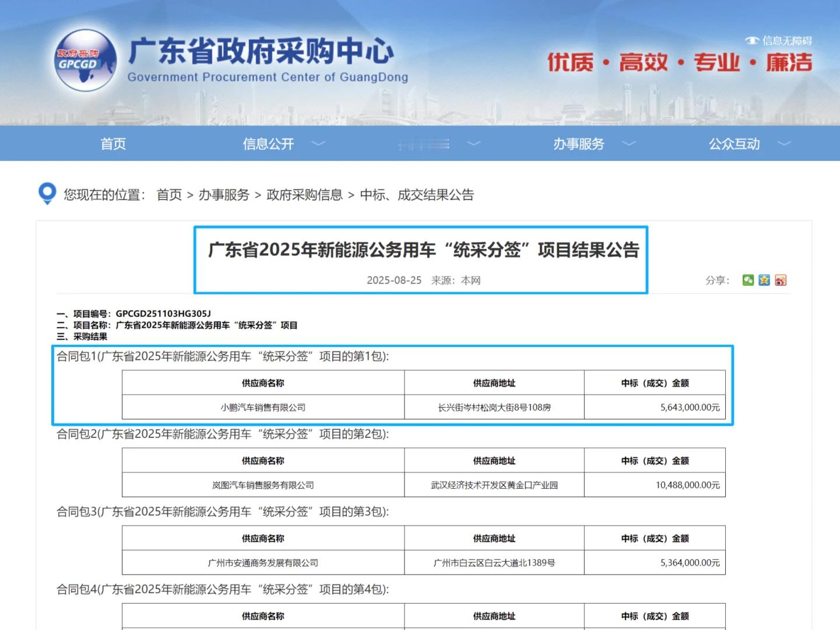The width and height of the screenshot is (840, 630).
Task: Share the page on Sina Weibo
Action: pyautogui.click(x=781, y=281)
